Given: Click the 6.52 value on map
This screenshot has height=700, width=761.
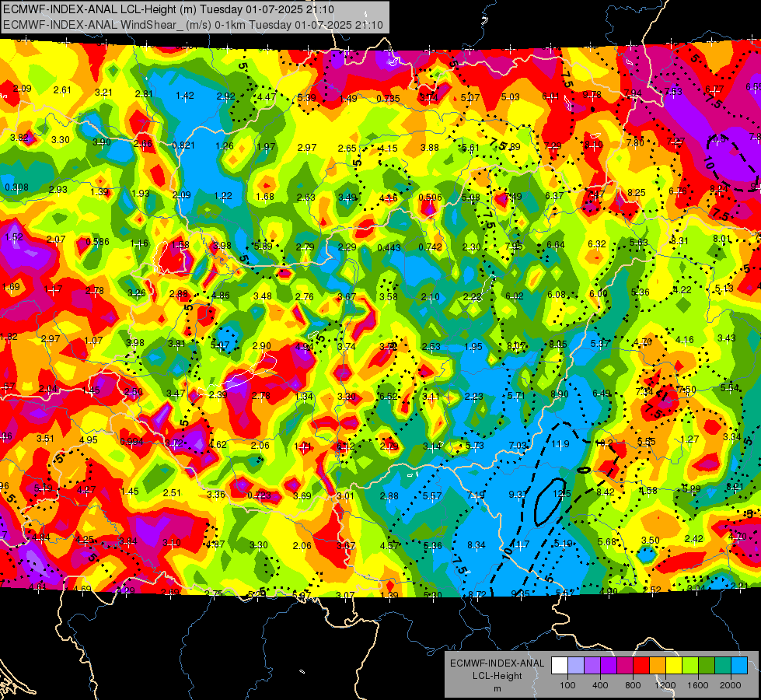Looking at the screenshot, I should 388,397.
